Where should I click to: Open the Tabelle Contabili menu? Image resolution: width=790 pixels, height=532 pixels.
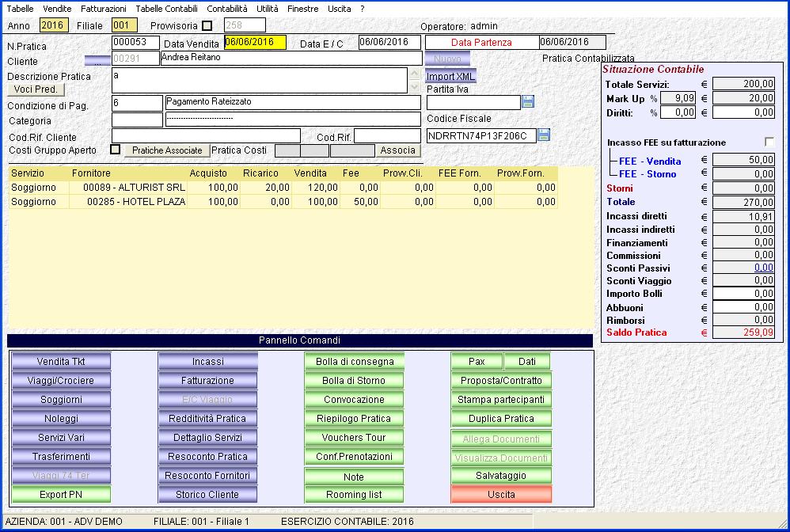tap(167, 8)
